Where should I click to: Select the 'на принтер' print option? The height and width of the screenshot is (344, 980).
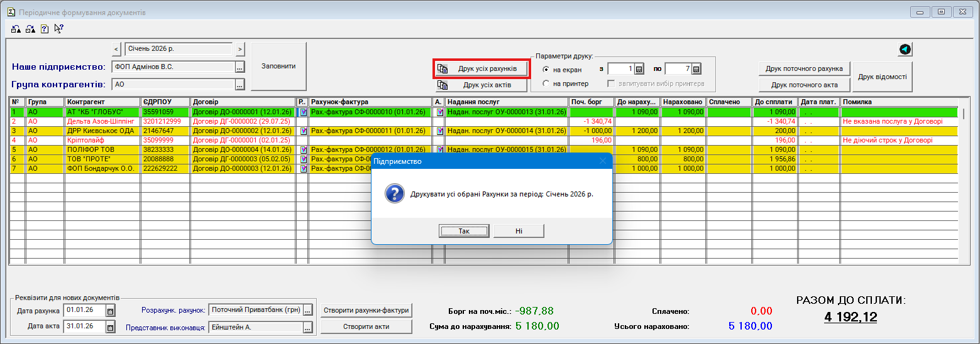(x=546, y=83)
